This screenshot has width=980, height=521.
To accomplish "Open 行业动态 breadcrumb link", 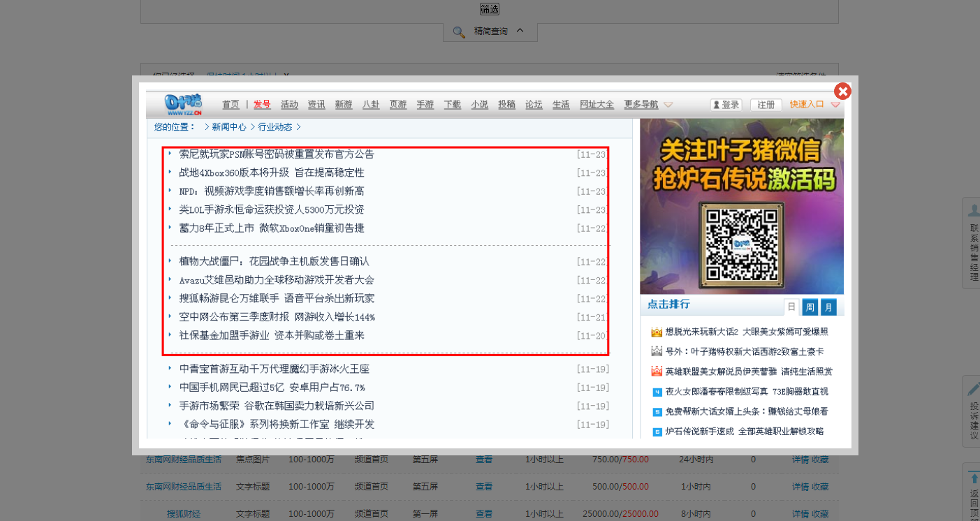I will pyautogui.click(x=275, y=127).
